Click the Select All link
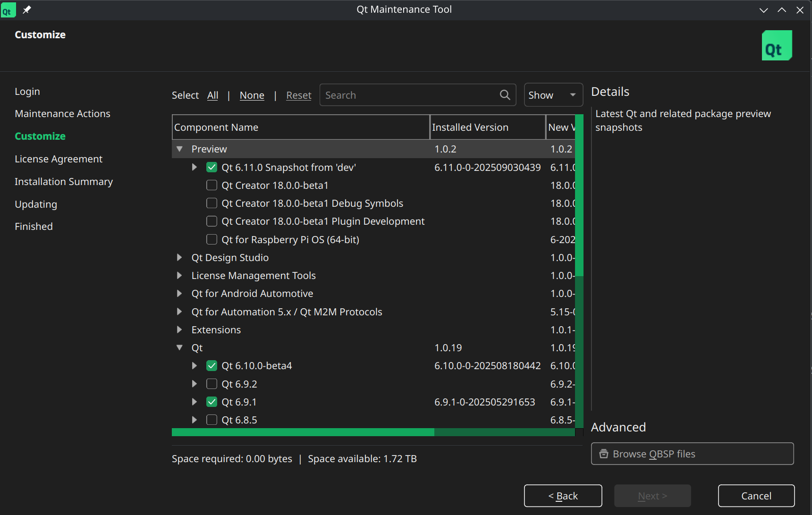This screenshot has width=812, height=515. coord(212,95)
